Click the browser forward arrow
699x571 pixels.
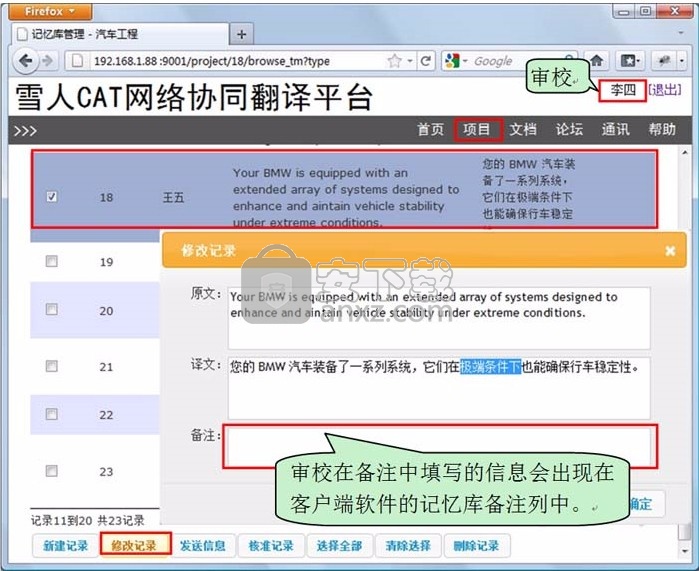tap(48, 61)
